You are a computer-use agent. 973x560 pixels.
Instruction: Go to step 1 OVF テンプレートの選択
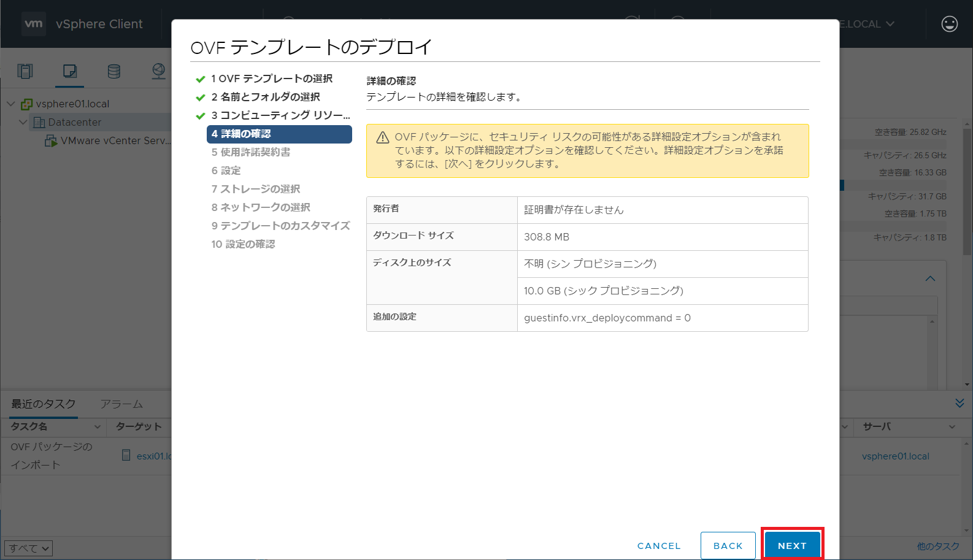(x=272, y=79)
